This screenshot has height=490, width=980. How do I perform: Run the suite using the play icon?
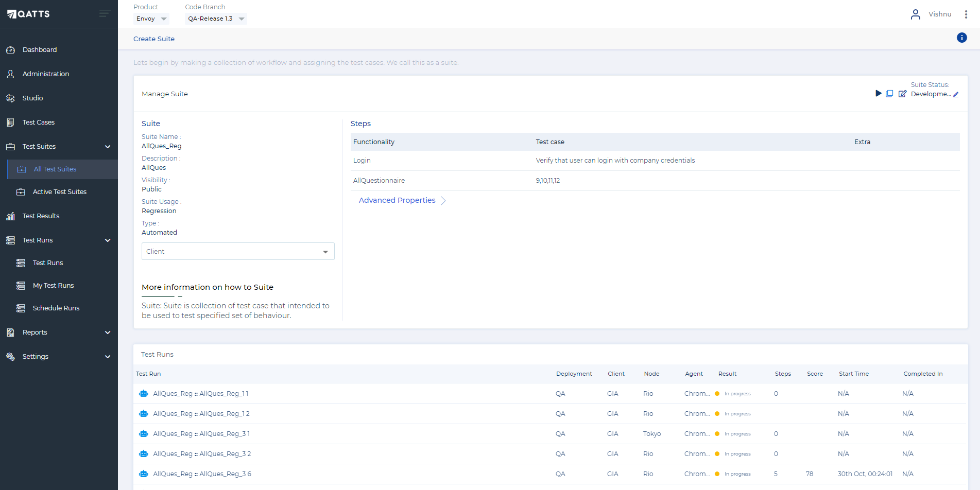pos(879,93)
